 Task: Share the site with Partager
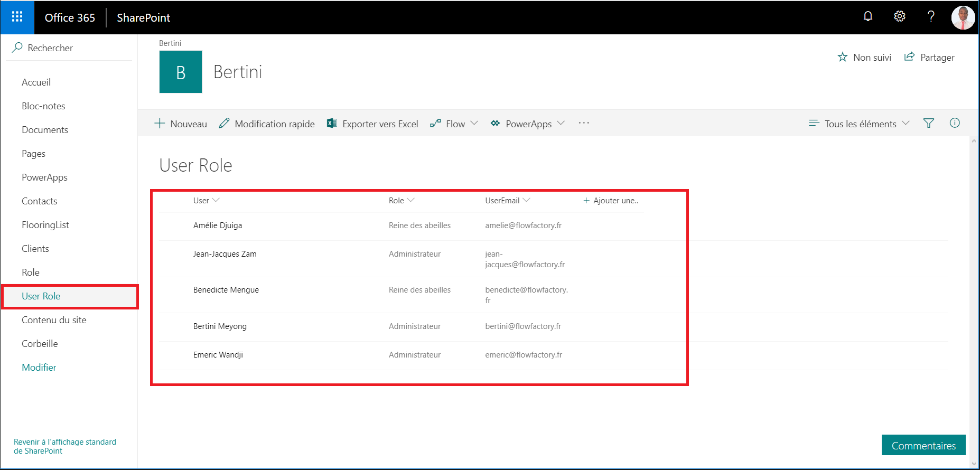coord(929,57)
